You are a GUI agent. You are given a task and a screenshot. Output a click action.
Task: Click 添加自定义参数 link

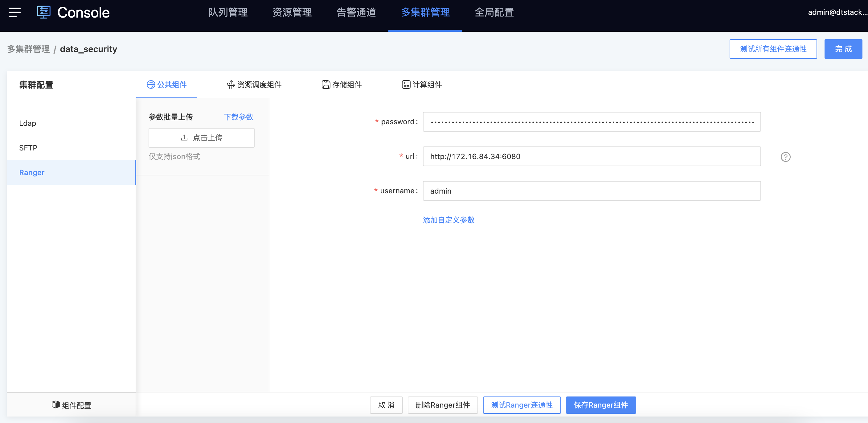448,220
